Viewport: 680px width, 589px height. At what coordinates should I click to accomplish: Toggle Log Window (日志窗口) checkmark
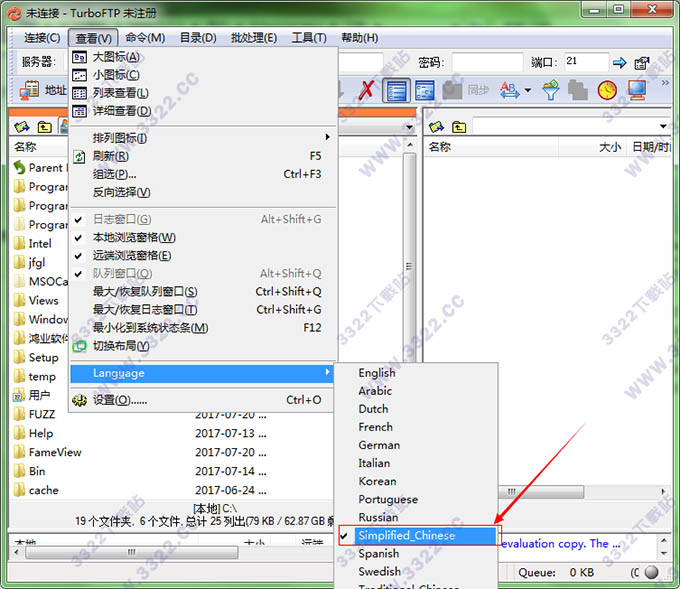203,219
